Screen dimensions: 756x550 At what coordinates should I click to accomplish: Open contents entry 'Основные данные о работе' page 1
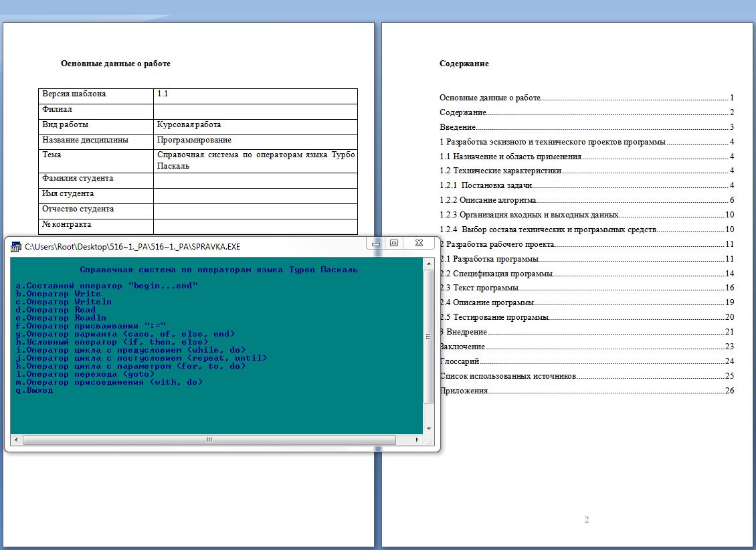click(x=587, y=98)
